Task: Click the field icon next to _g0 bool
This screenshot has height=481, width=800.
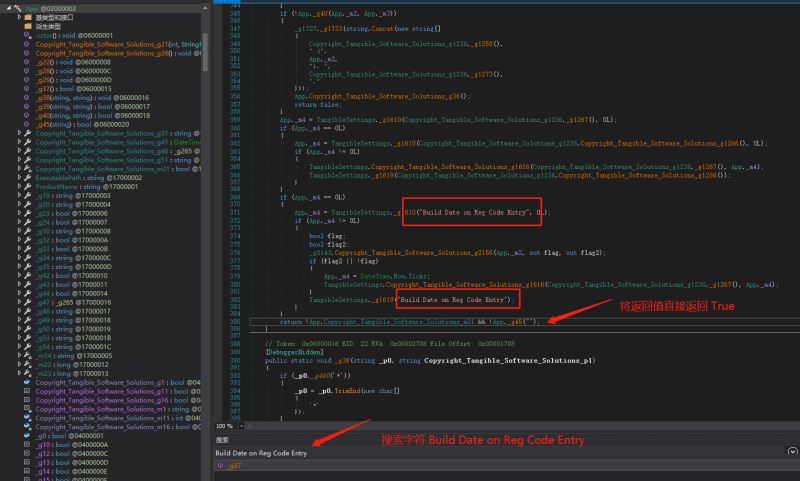Action: 27,436
